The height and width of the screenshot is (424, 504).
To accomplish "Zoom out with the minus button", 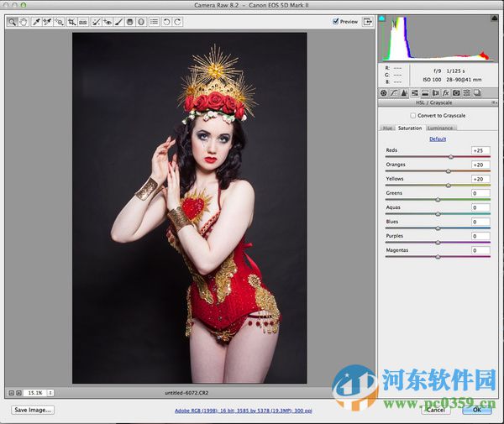I will click(x=12, y=393).
